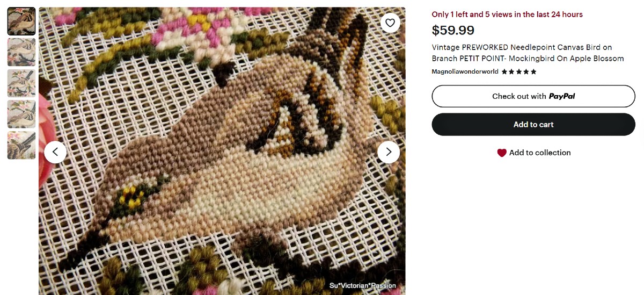Click the Su*Victorian*Passion watermark text
This screenshot has height=295, width=644.
point(363,285)
